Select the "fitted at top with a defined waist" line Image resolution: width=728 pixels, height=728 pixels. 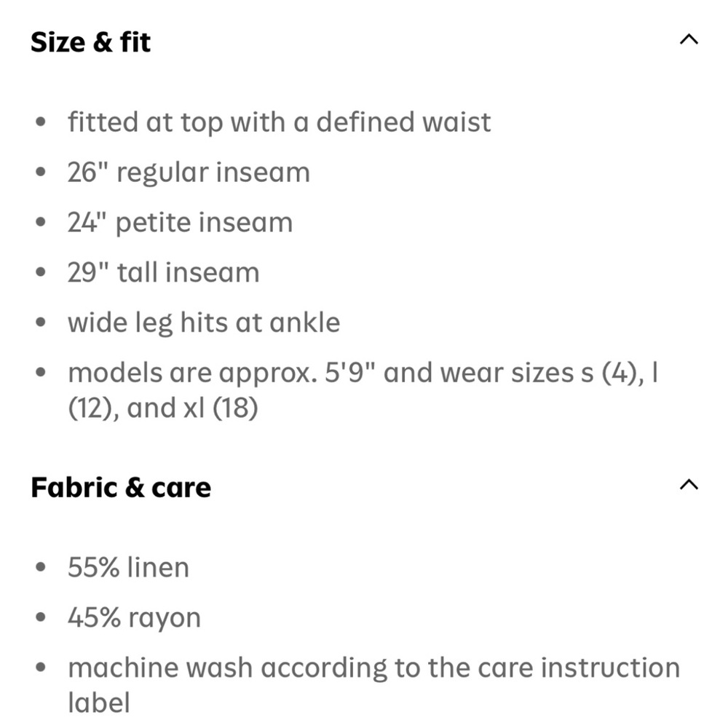279,122
